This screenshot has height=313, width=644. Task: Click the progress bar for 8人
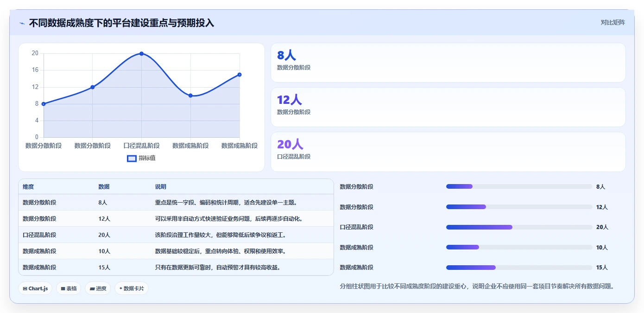click(x=519, y=186)
